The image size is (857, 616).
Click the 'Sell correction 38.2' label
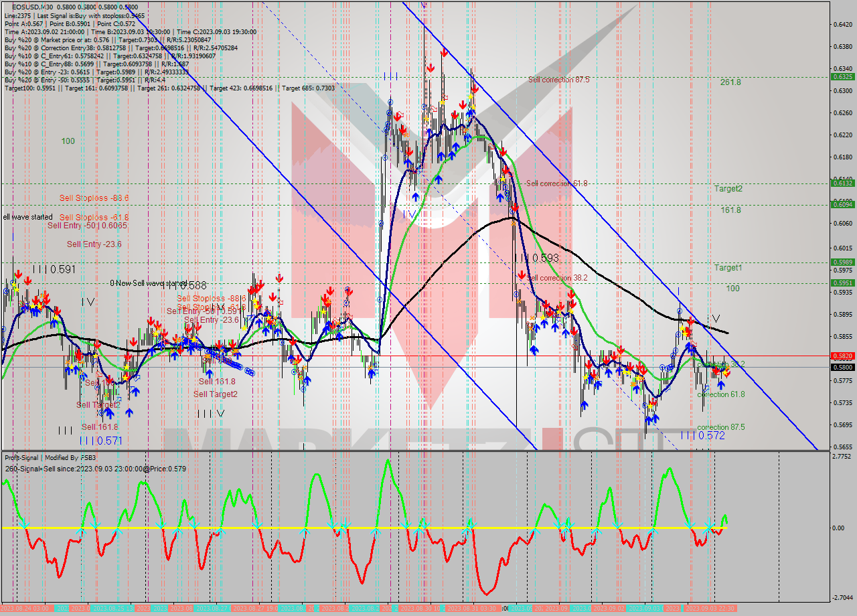[557, 278]
